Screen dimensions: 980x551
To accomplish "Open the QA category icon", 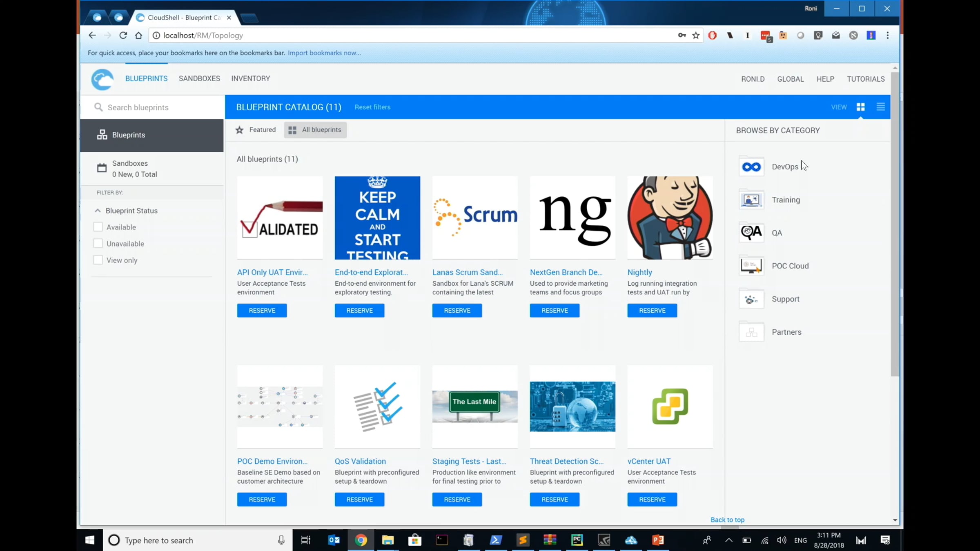I will [751, 233].
